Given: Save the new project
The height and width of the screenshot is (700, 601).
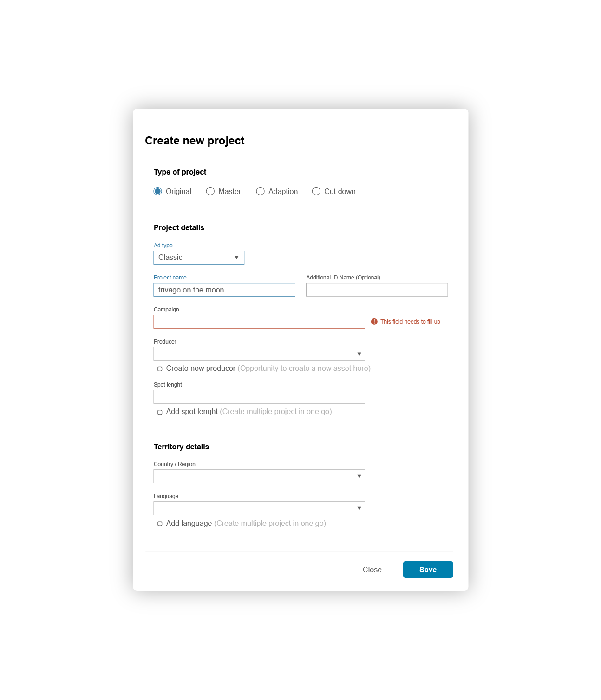Looking at the screenshot, I should click(427, 570).
